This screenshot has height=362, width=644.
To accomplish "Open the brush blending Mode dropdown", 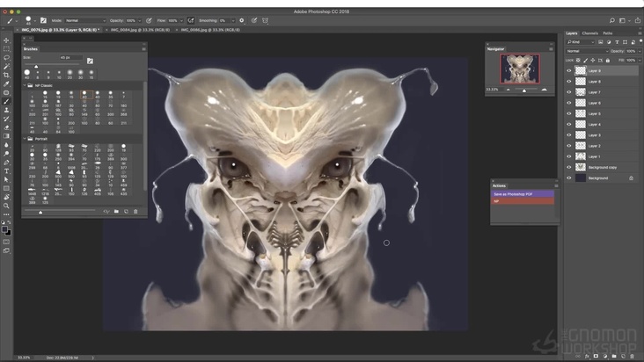I will coord(84,19).
